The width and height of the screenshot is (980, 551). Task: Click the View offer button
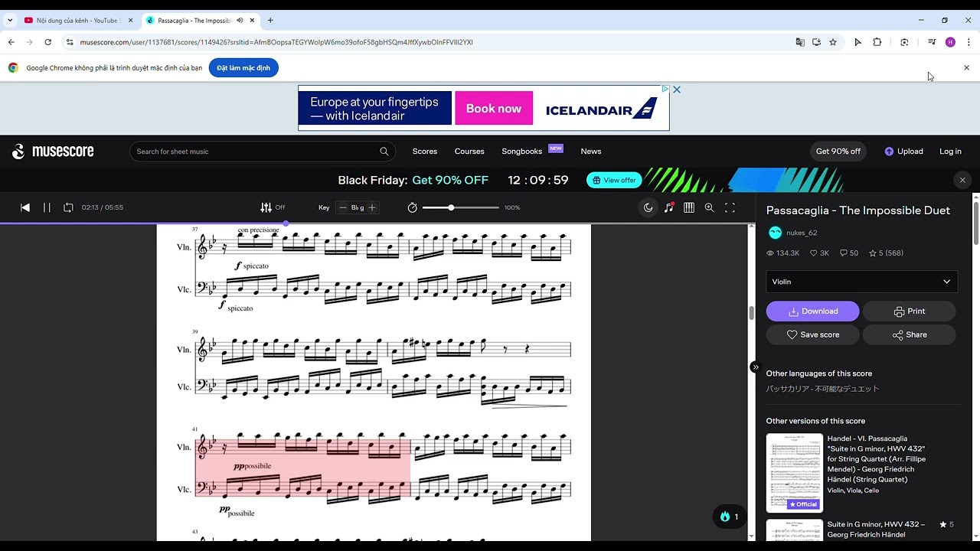(x=614, y=181)
